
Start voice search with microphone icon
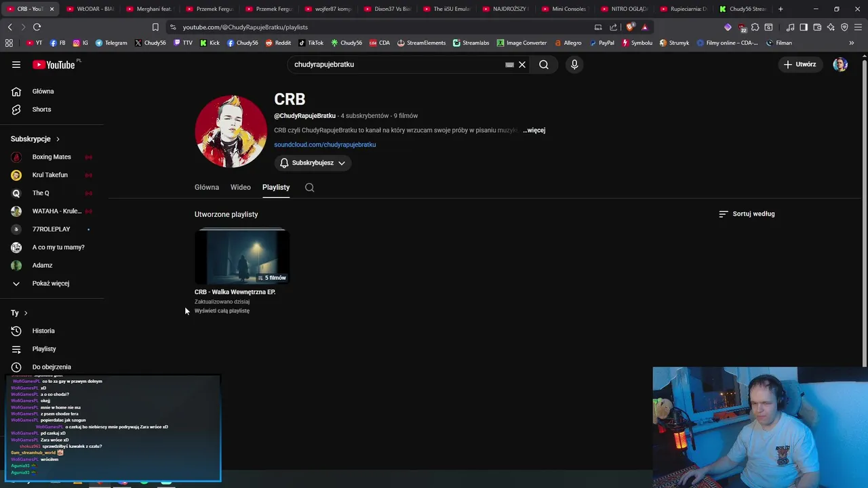pos(574,64)
